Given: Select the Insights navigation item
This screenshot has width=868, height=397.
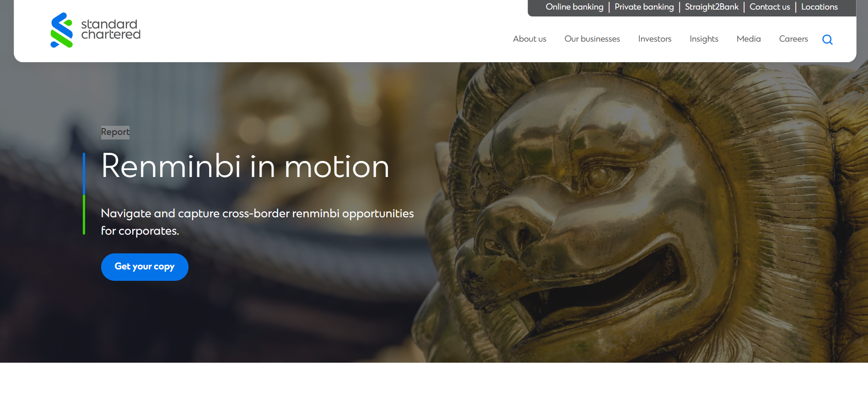Looking at the screenshot, I should [x=704, y=39].
